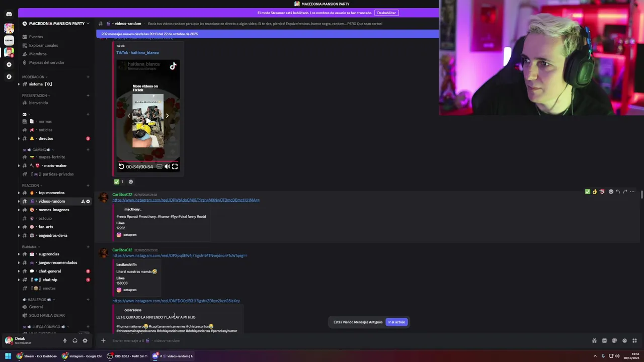Collapse the GAMING category
This screenshot has height=362, width=644.
(39, 150)
